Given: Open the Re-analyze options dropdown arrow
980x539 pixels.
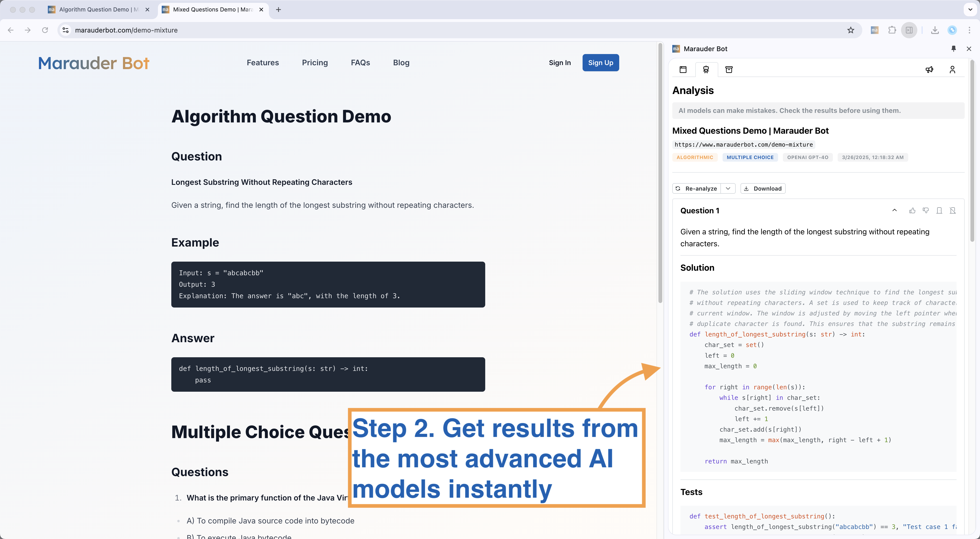Looking at the screenshot, I should (x=728, y=188).
